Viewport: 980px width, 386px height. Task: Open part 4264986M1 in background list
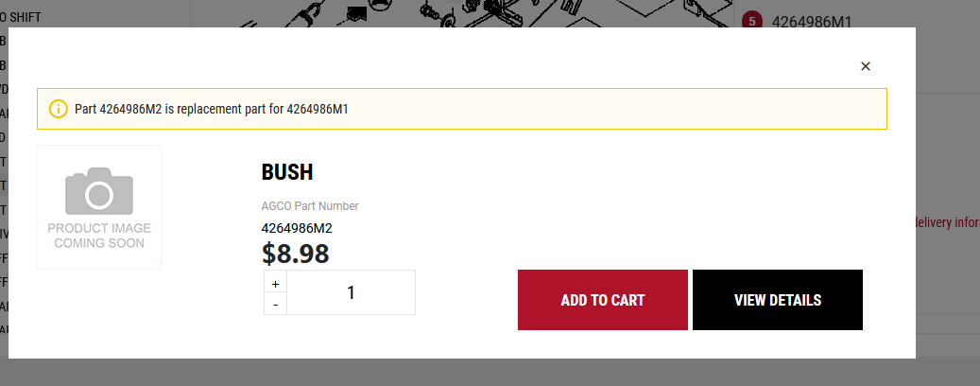[811, 21]
